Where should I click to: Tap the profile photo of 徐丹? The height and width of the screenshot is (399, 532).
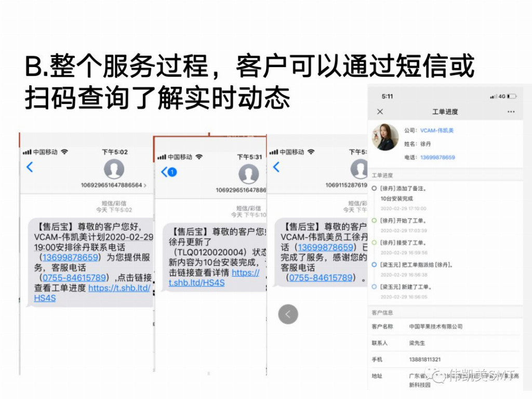click(385, 138)
